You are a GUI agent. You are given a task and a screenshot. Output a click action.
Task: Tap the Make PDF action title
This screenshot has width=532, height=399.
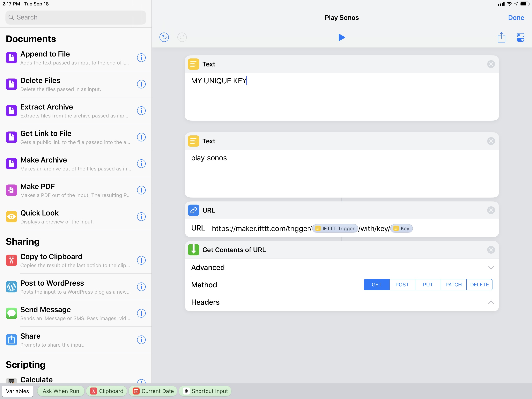point(38,186)
